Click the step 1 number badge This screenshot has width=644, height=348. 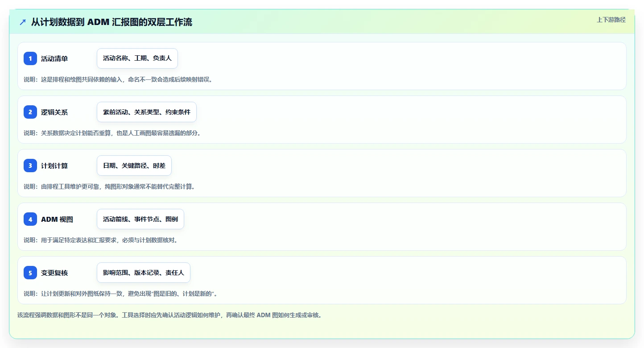[x=30, y=58]
